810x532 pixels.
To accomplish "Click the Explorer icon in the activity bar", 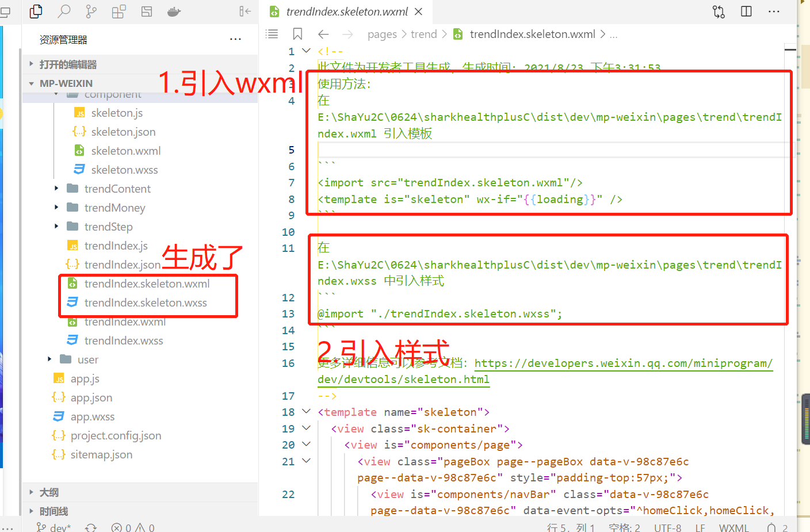I will [x=36, y=11].
